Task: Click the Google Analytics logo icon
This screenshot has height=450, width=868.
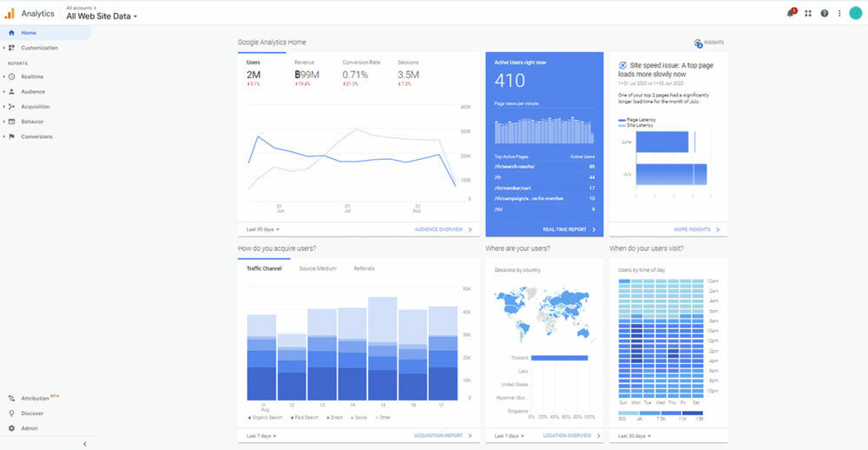Action: pos(10,14)
